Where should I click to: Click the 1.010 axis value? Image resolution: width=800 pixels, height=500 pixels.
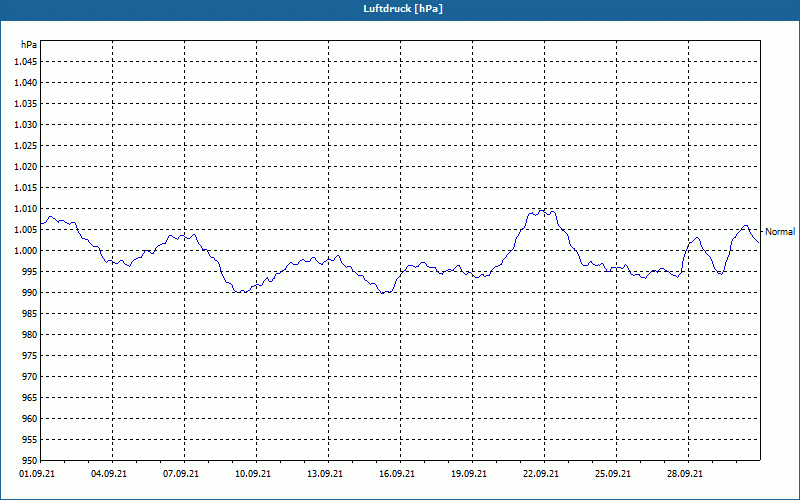[26, 209]
